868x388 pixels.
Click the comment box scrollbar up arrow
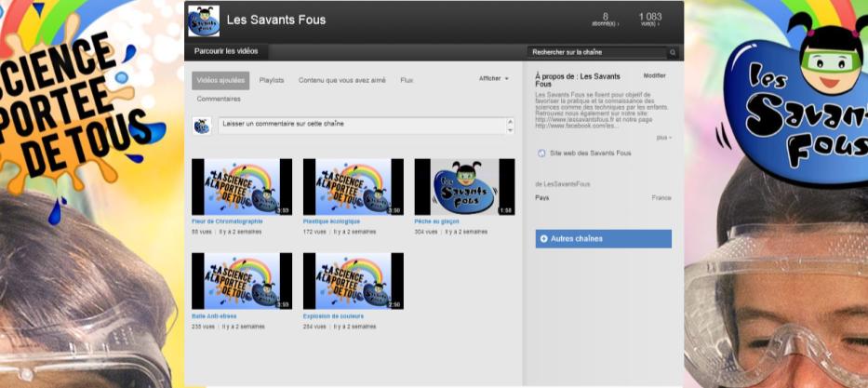click(511, 121)
